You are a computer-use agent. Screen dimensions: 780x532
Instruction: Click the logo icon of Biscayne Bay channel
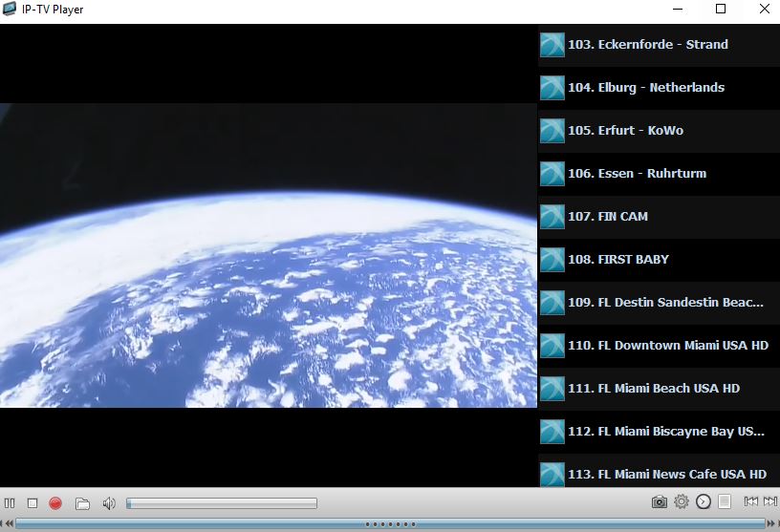(552, 432)
